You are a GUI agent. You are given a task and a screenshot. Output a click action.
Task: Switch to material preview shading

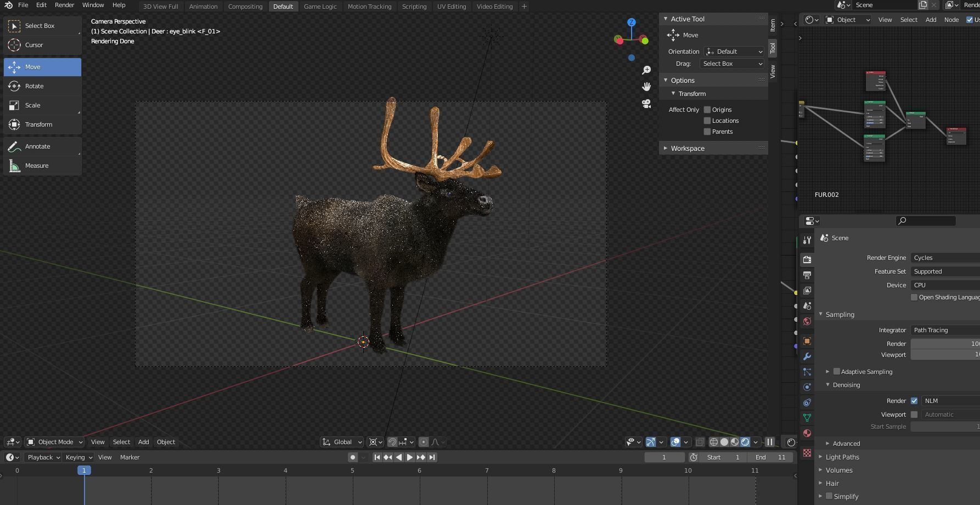(735, 442)
